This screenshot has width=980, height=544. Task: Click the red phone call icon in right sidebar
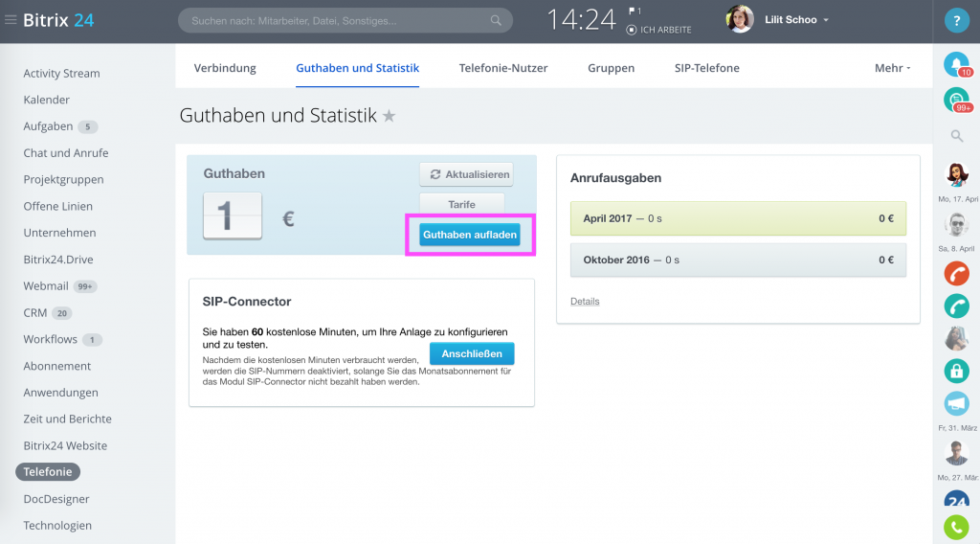coord(957,273)
